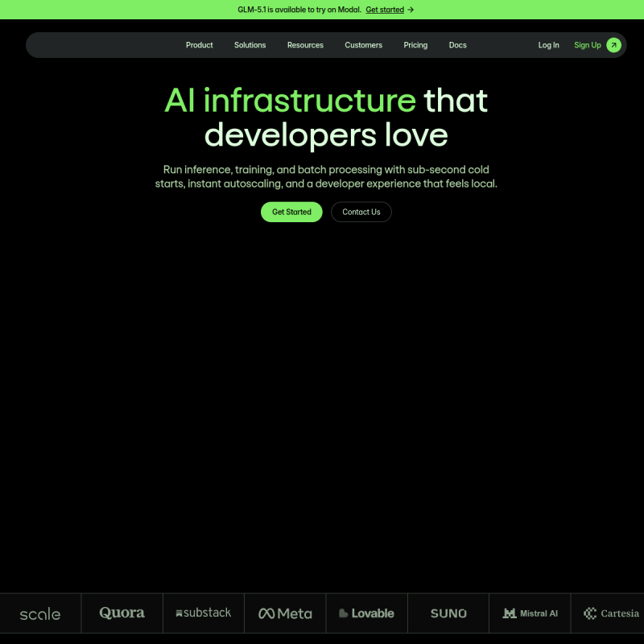Click the 'Run inference, training, and batch processing' paragraph
644x644 pixels.
coord(326,176)
